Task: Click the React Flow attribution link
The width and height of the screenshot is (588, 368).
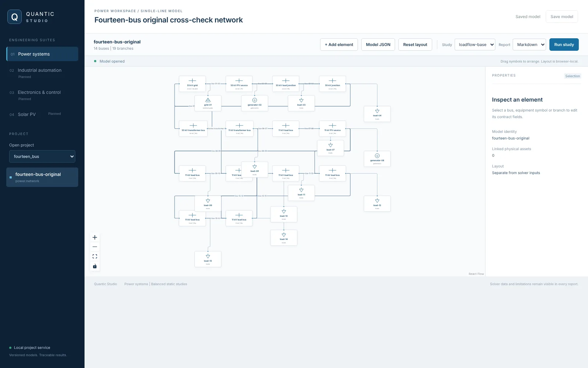Action: pos(476,274)
